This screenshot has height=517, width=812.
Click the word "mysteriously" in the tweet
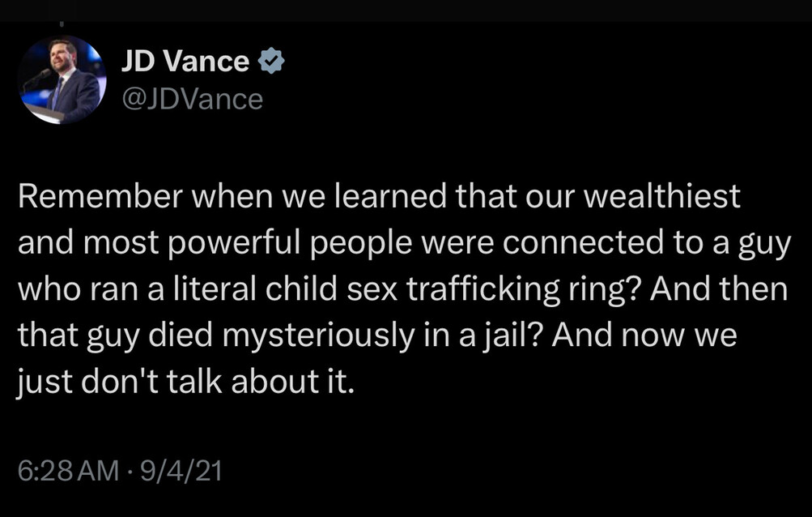[319, 336]
